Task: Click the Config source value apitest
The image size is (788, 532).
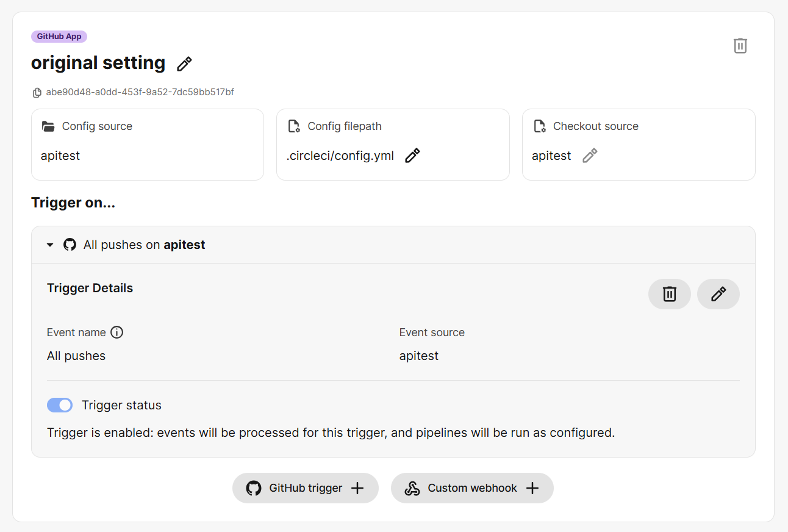Action: pos(60,156)
